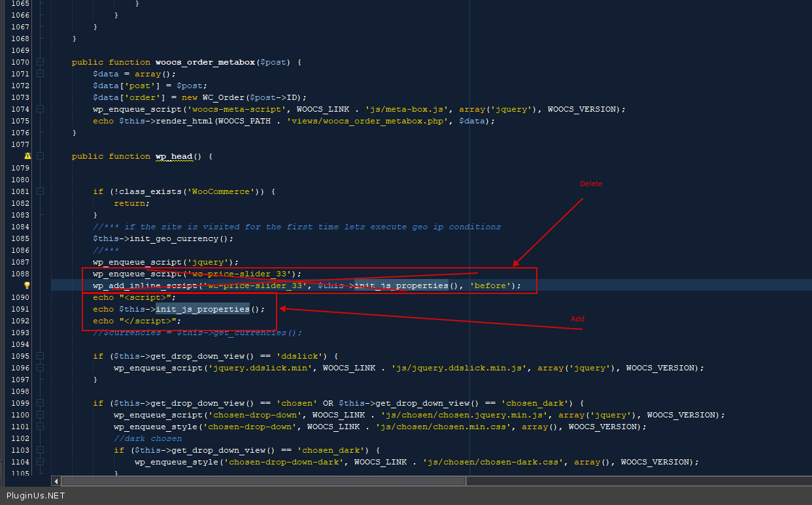Image resolution: width=812 pixels, height=505 pixels.
Task: Click the echo "<script>" statement on line 1090
Action: (134, 297)
